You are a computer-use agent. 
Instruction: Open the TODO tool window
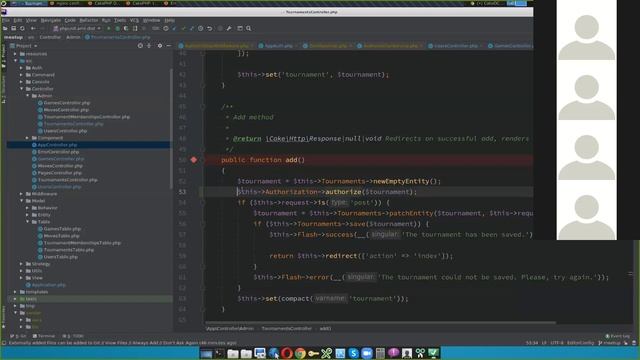[74, 336]
